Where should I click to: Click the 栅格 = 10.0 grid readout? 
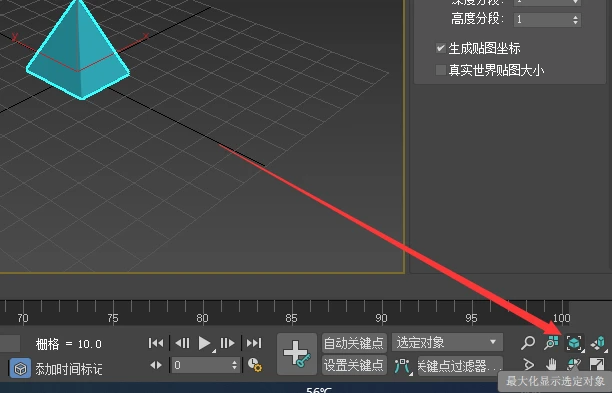[x=69, y=344]
